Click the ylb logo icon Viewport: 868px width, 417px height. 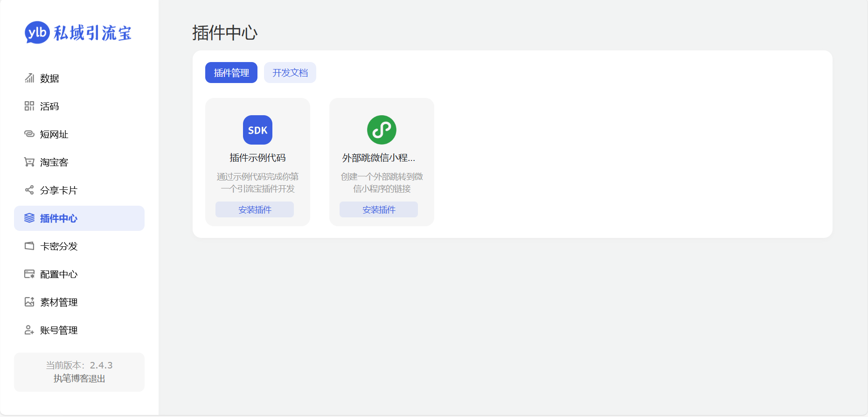(37, 33)
